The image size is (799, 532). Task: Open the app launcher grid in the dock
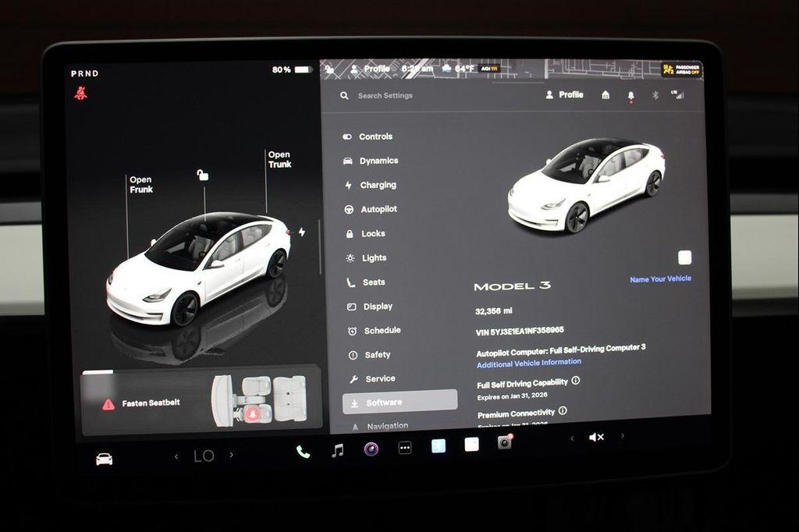[x=404, y=448]
